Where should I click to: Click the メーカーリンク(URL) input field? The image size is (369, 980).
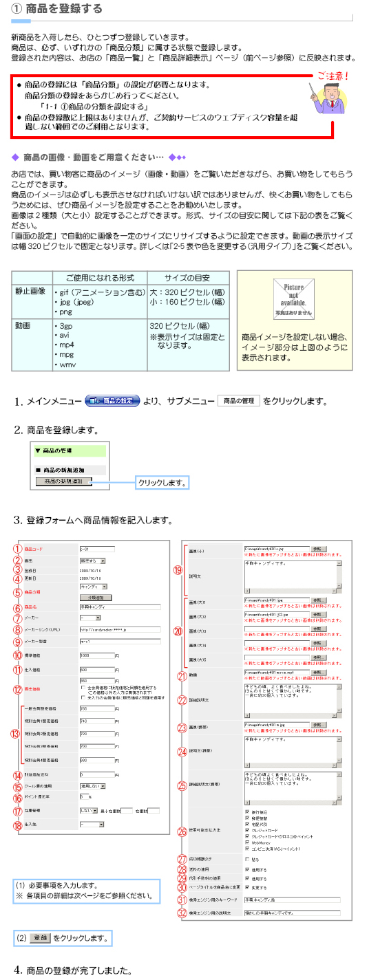[x=120, y=629]
